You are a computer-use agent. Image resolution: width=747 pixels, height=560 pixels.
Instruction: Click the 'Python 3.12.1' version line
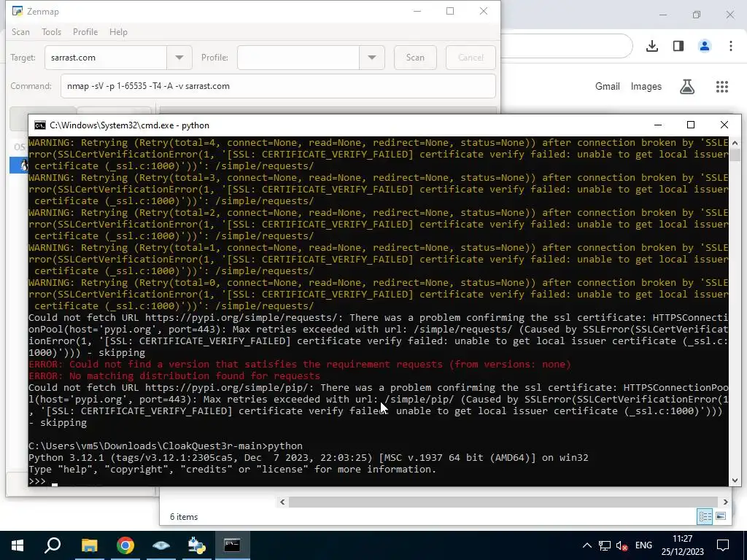[309, 458]
